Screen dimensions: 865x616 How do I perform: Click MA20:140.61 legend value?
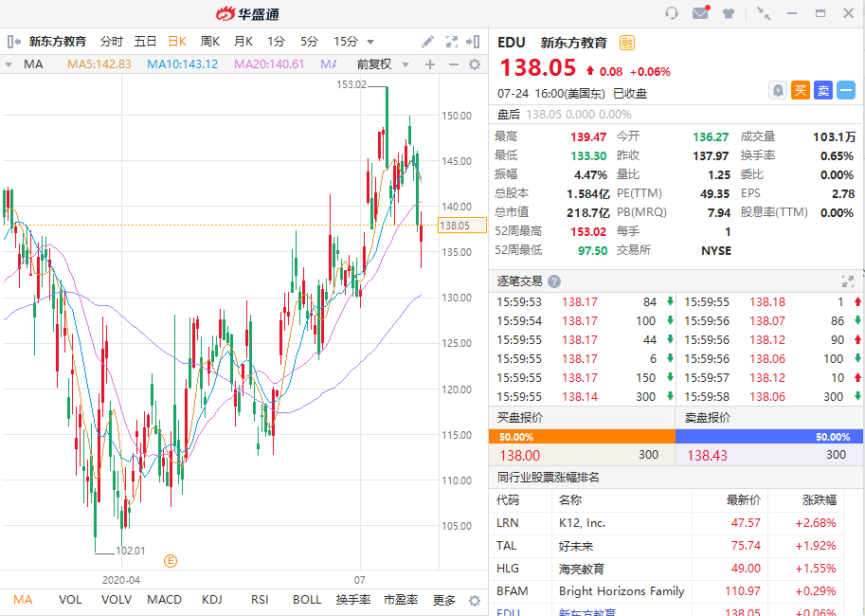tap(269, 64)
